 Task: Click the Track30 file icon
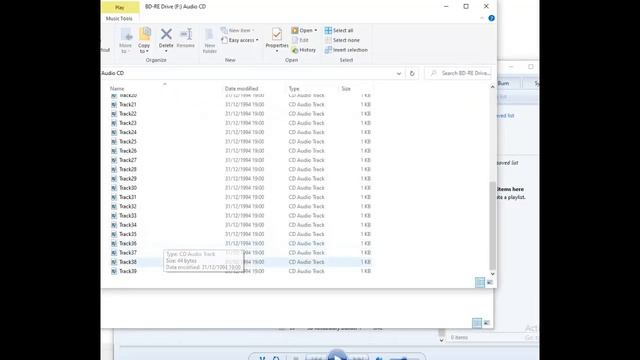114,188
